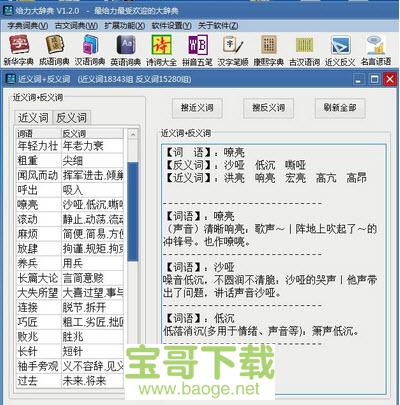400x405 pixels.
Task: Open the 软件设置(Y) menu
Action: click(171, 26)
